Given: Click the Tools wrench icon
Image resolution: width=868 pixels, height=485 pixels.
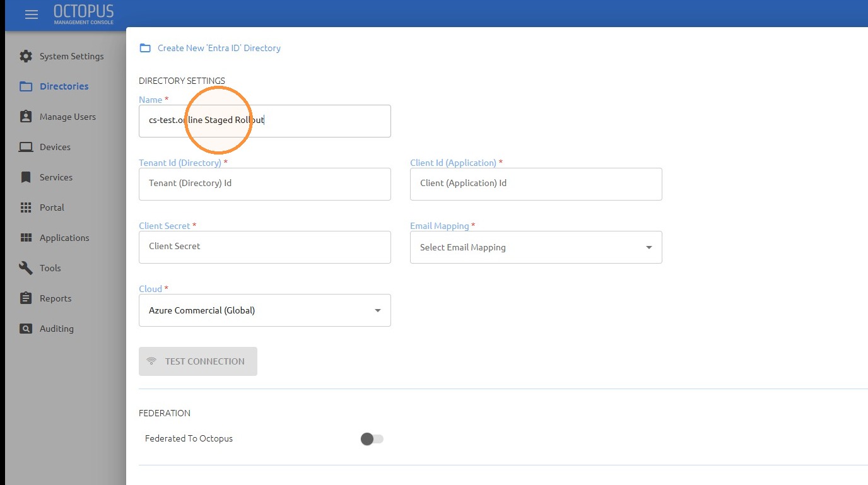Looking at the screenshot, I should point(26,268).
